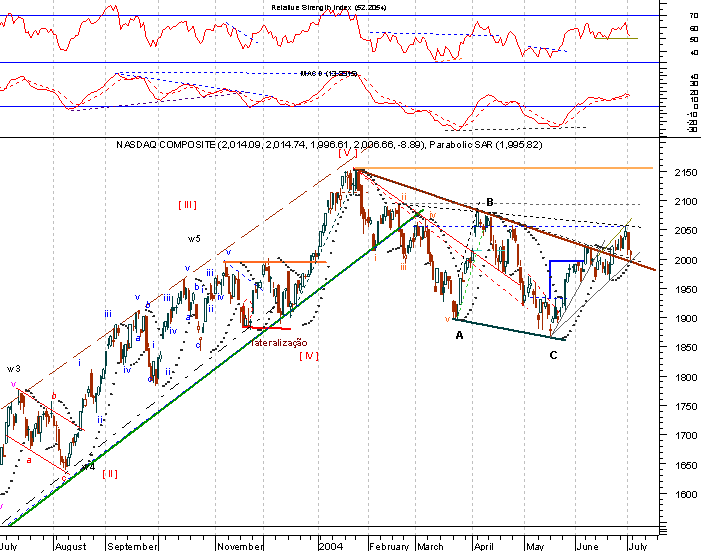Click the red letter a correction label
Viewport: 701px width, 551px height.
coord(29,460)
